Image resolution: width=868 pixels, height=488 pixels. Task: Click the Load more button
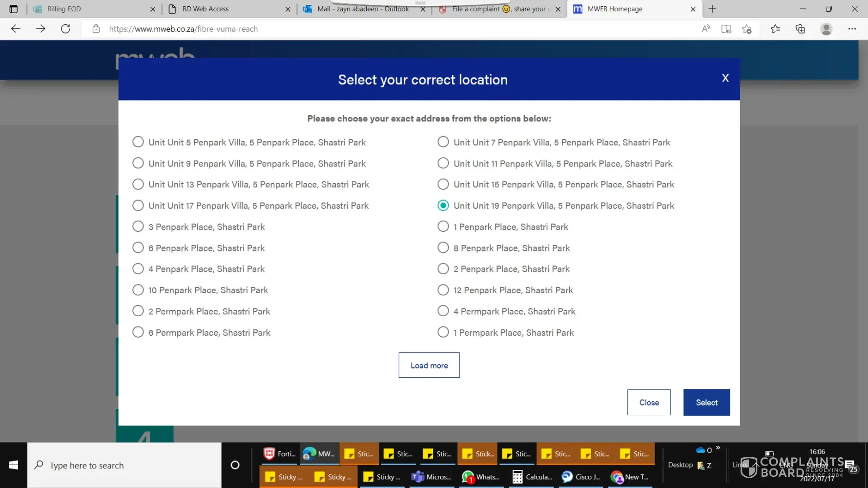[429, 365]
